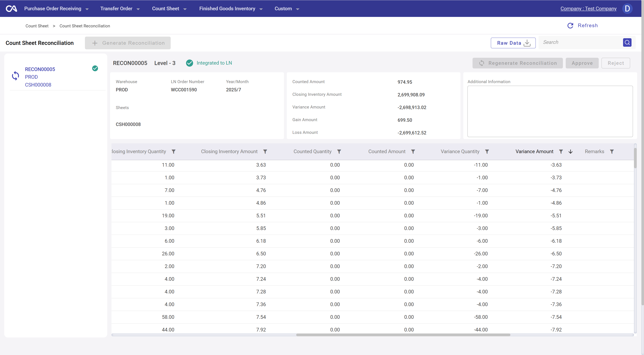Click the -3.63 variance amount cell
This screenshot has width=644, height=355.
[556, 165]
